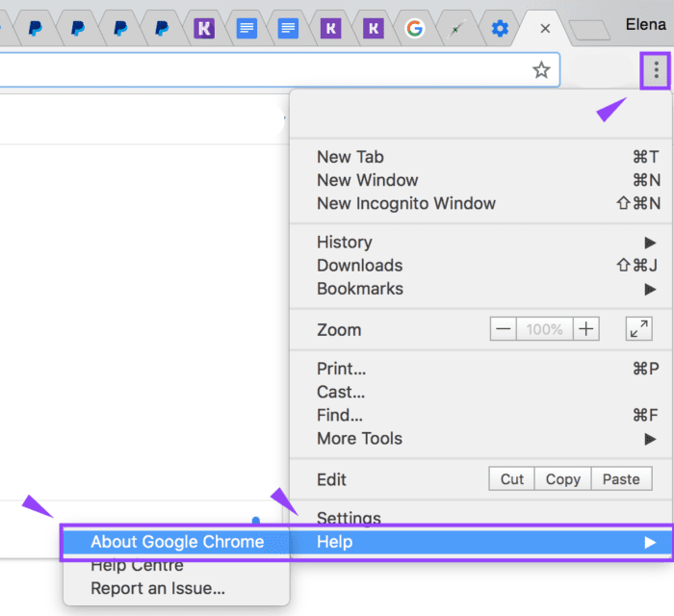Click the Paste button in Edit row
The height and width of the screenshot is (616, 674).
pyautogui.click(x=621, y=479)
